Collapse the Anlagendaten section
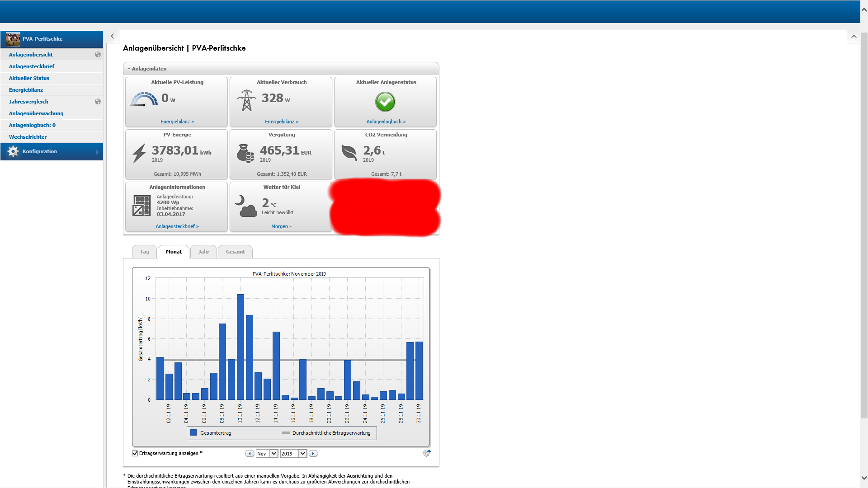Image resolution: width=868 pixels, height=488 pixels. tap(129, 69)
